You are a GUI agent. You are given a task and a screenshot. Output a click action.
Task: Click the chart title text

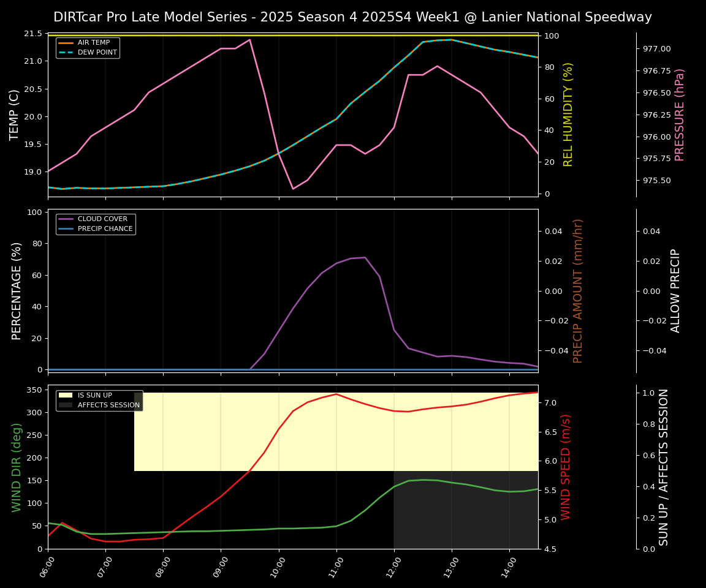[352, 17]
